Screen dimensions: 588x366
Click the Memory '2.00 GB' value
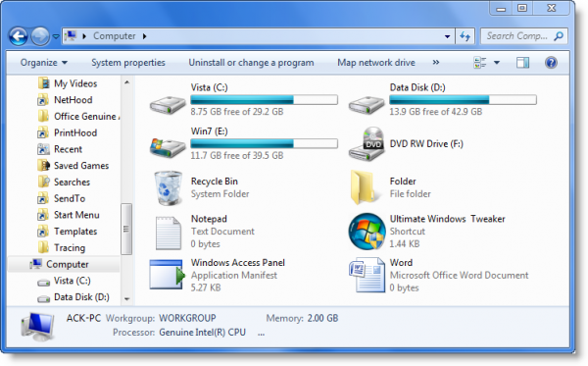[322, 318]
